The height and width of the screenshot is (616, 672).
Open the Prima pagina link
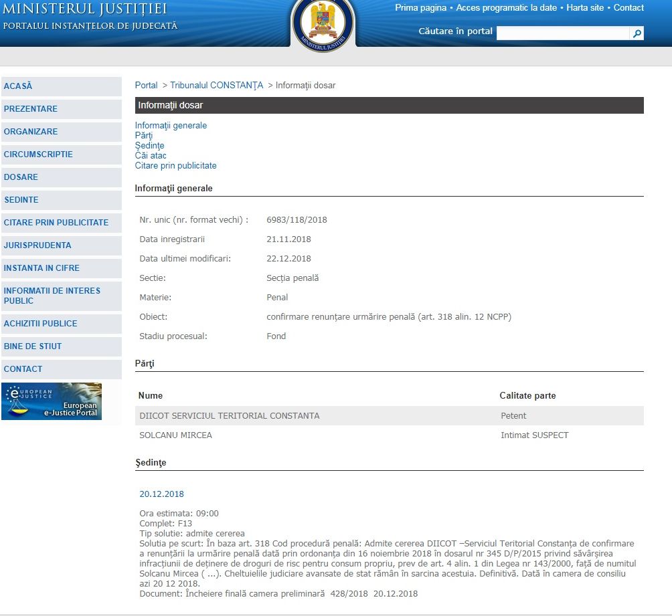pyautogui.click(x=420, y=8)
